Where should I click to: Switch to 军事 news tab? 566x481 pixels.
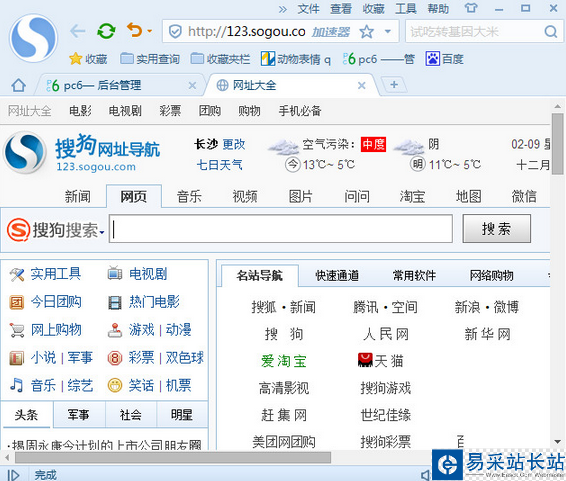(x=78, y=415)
